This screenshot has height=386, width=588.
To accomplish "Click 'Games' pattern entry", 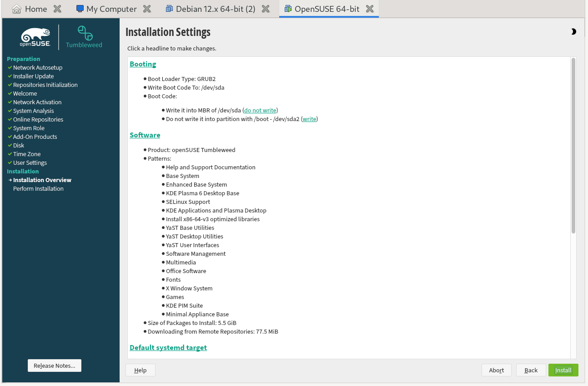I will tap(175, 297).
